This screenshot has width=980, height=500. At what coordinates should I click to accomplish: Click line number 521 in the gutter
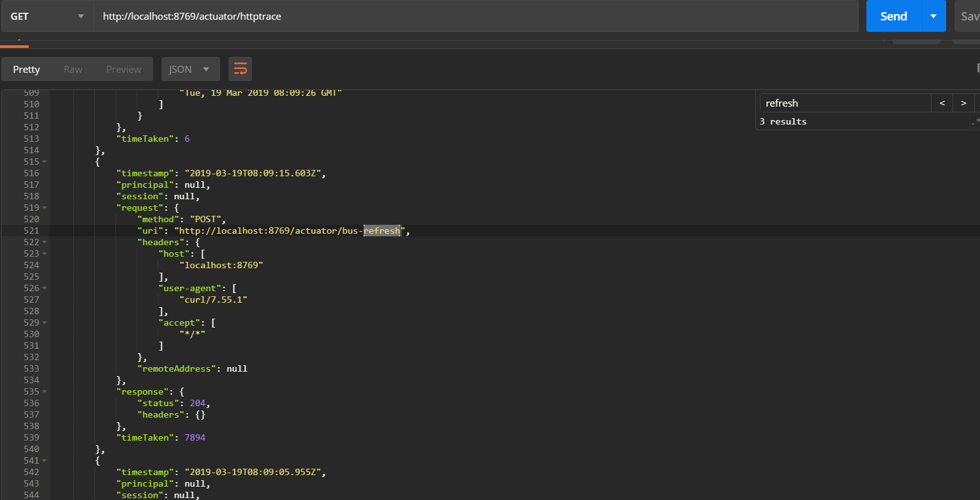pos(31,231)
